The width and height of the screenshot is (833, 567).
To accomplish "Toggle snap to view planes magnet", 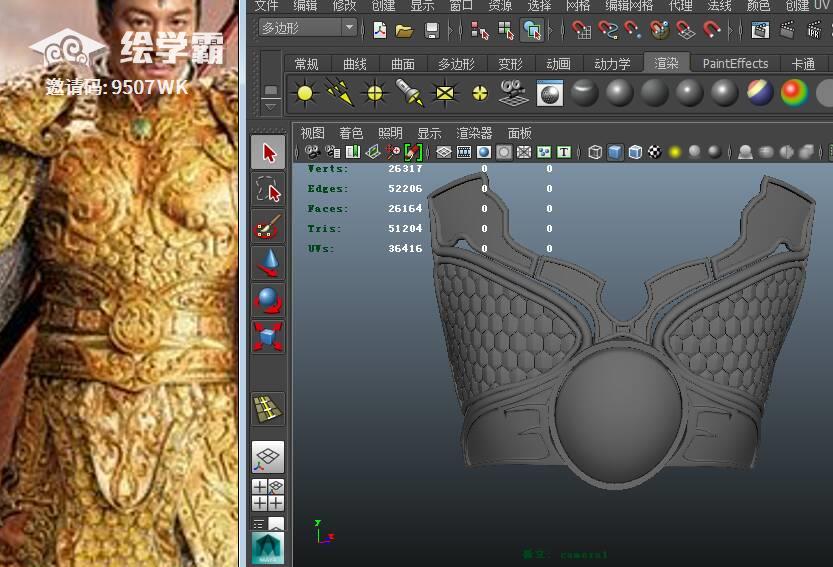I will (x=686, y=30).
